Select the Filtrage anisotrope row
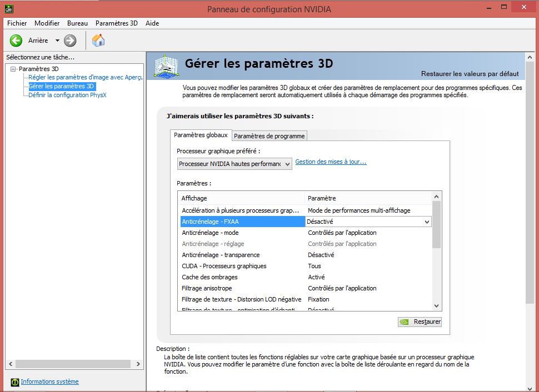 pos(306,288)
